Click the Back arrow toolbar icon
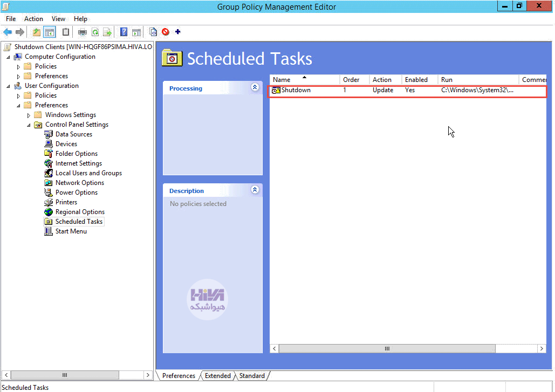This screenshot has height=392, width=555. pos(8,32)
